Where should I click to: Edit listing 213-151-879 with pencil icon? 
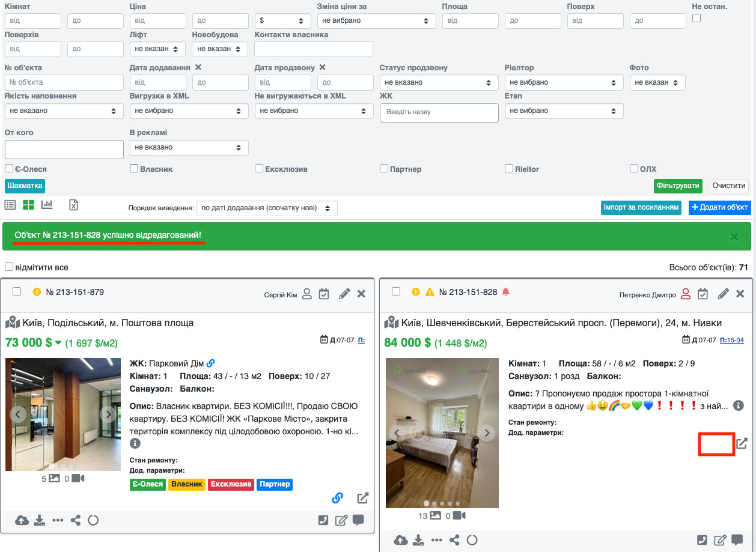click(344, 294)
